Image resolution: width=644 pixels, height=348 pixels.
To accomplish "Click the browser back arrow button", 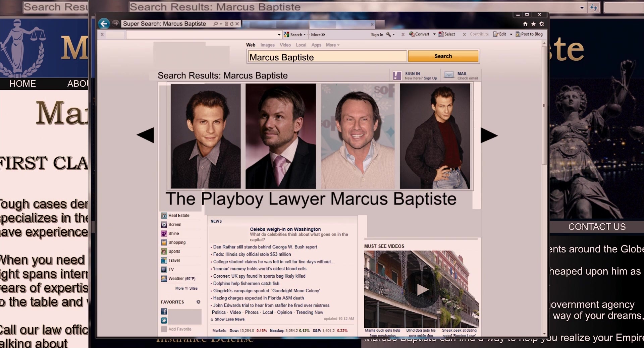I will pos(104,23).
